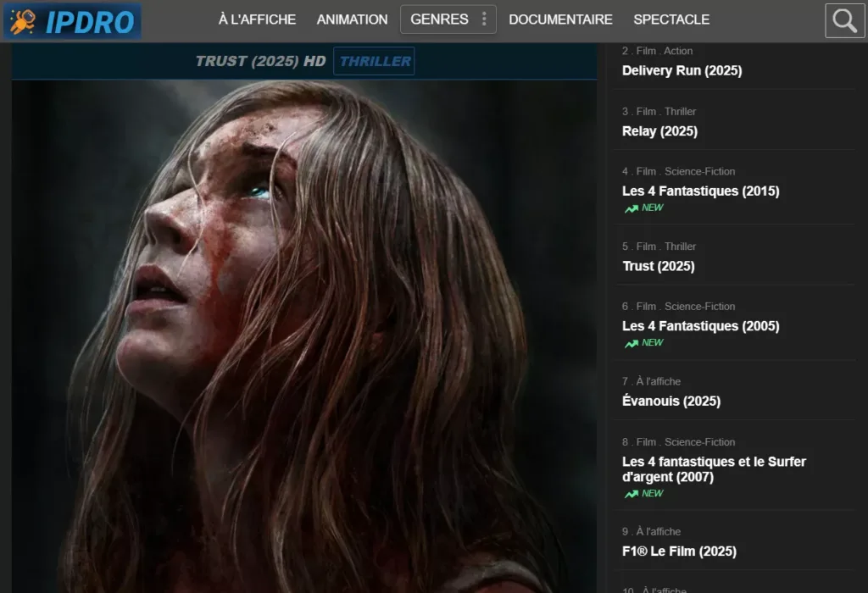Open the À L'AFFICHE menu
The width and height of the screenshot is (868, 593).
point(257,19)
